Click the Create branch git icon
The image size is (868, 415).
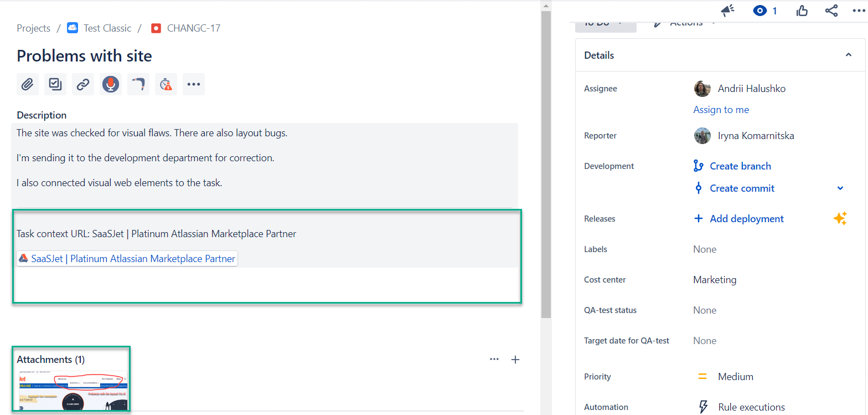pos(699,166)
